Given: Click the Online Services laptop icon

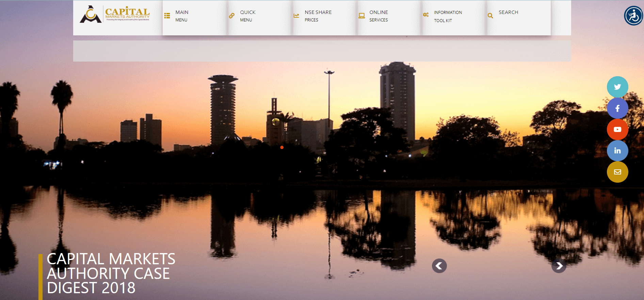Looking at the screenshot, I should click(x=361, y=16).
